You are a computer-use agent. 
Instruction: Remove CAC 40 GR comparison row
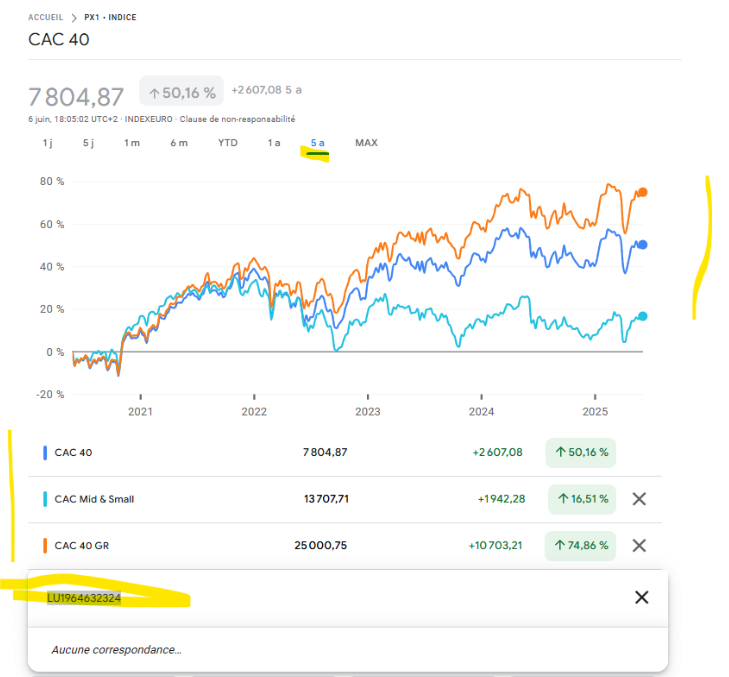(639, 545)
